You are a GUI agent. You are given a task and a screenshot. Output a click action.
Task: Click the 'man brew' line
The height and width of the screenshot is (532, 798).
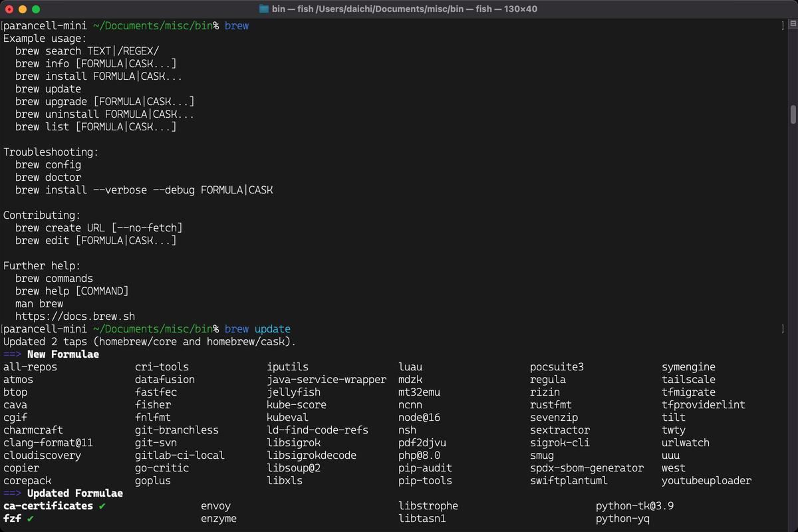pyautogui.click(x=39, y=304)
